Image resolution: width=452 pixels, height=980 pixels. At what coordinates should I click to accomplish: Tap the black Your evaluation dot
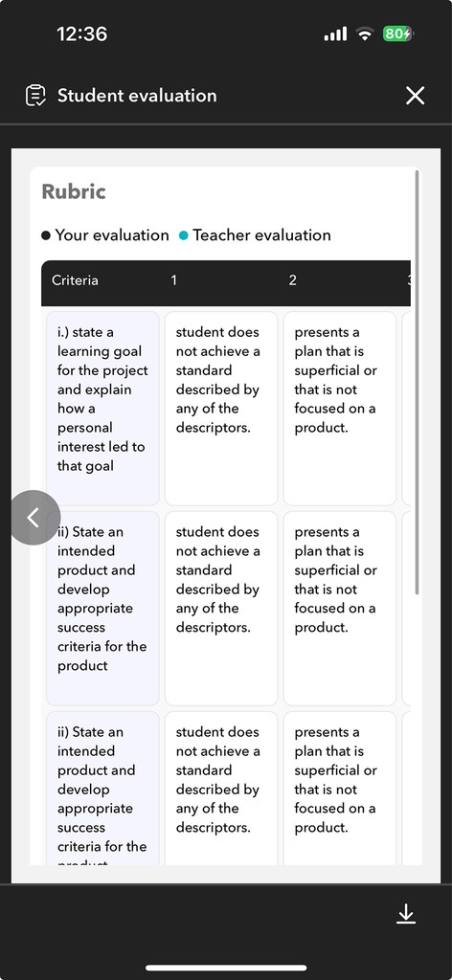(46, 235)
